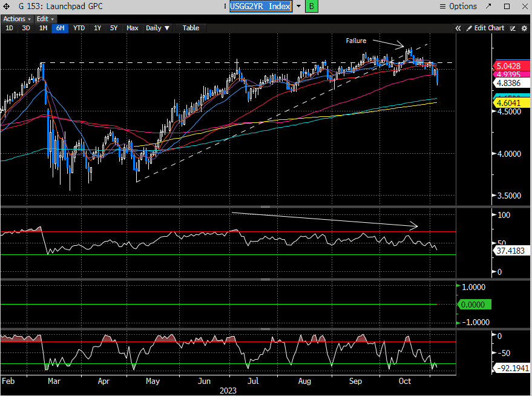Collapse toolbar with double-chevron icon
This screenshot has width=532, height=396.
point(458,28)
